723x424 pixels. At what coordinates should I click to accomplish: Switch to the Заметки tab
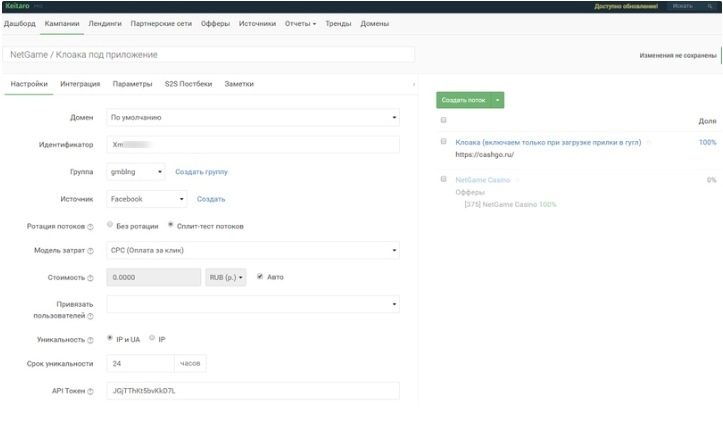[x=239, y=84]
